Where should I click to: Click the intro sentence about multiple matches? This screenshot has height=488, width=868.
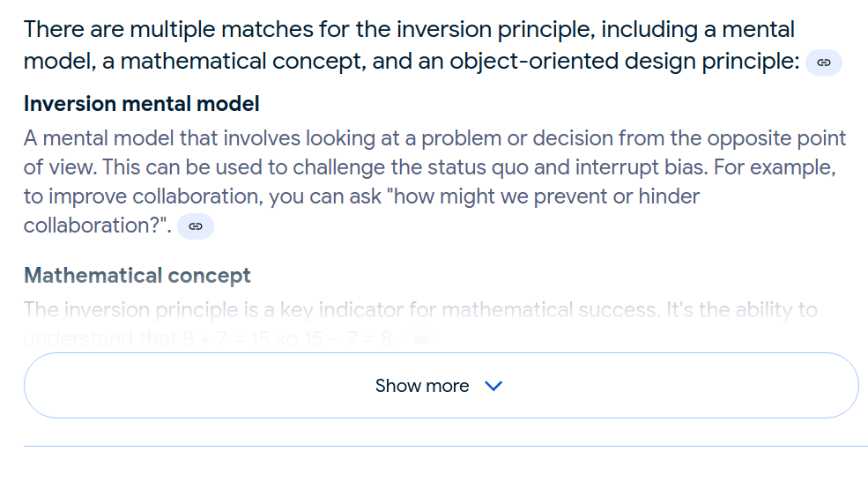(409, 30)
